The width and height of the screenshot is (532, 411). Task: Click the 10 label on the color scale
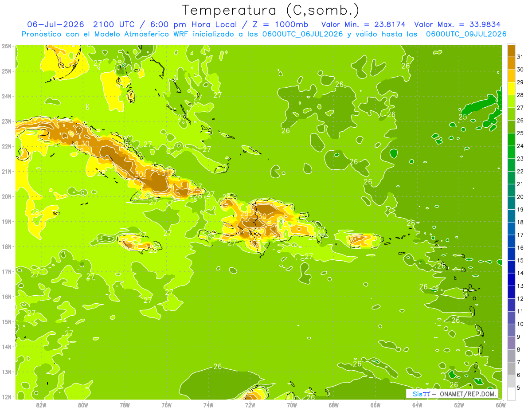click(520, 324)
